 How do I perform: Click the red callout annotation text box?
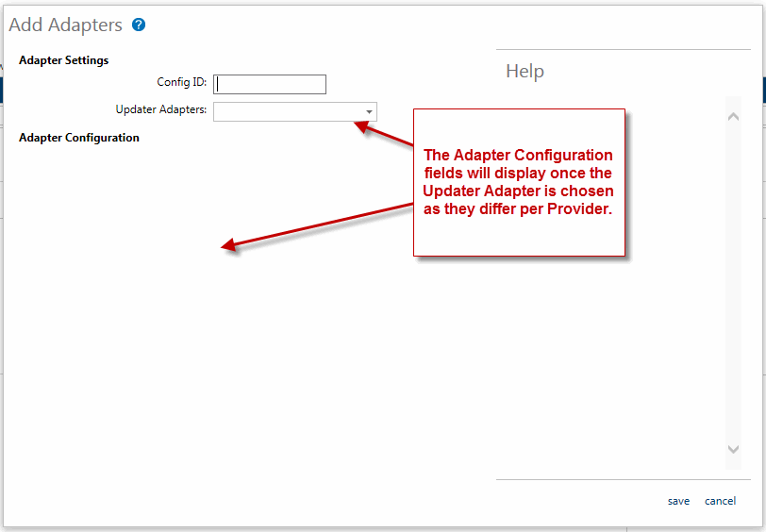pyautogui.click(x=519, y=182)
